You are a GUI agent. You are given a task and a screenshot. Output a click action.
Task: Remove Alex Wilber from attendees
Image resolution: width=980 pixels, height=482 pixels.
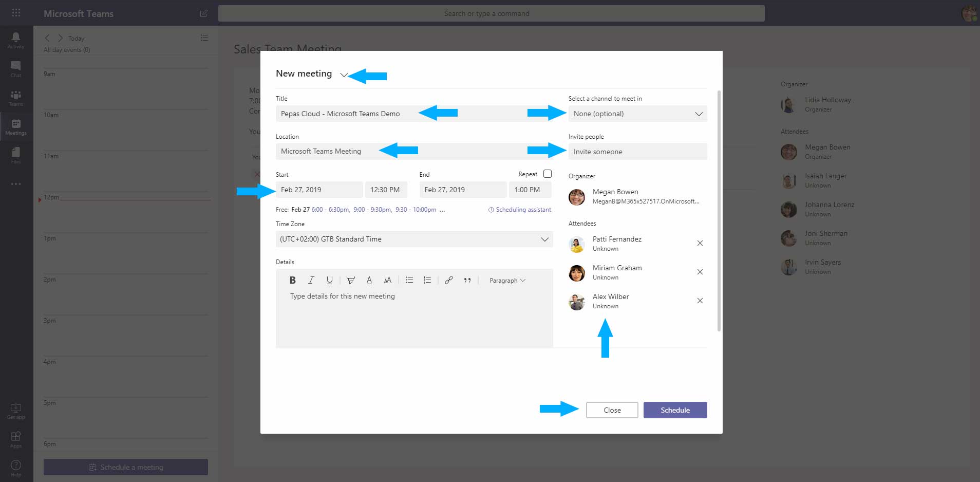coord(700,301)
